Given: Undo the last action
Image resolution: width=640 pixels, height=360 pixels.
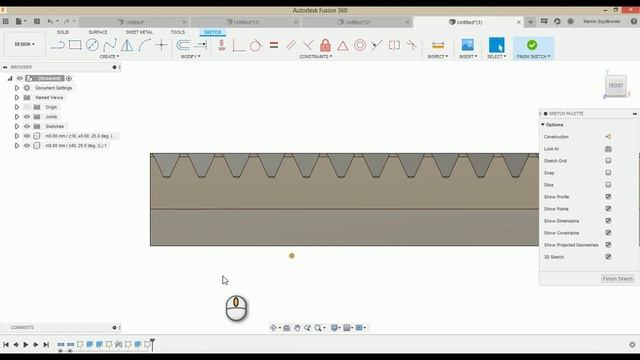Looking at the screenshot, I should 50,21.
